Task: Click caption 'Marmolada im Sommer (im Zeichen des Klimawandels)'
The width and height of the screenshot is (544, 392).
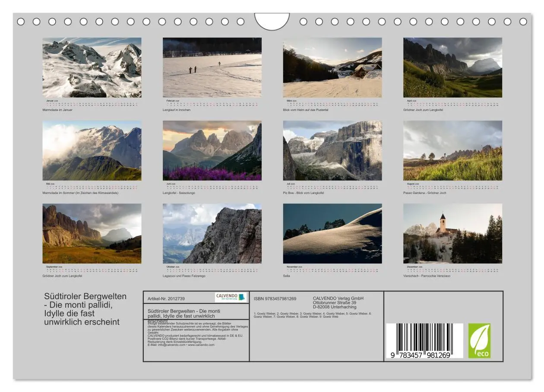Action: coord(80,193)
